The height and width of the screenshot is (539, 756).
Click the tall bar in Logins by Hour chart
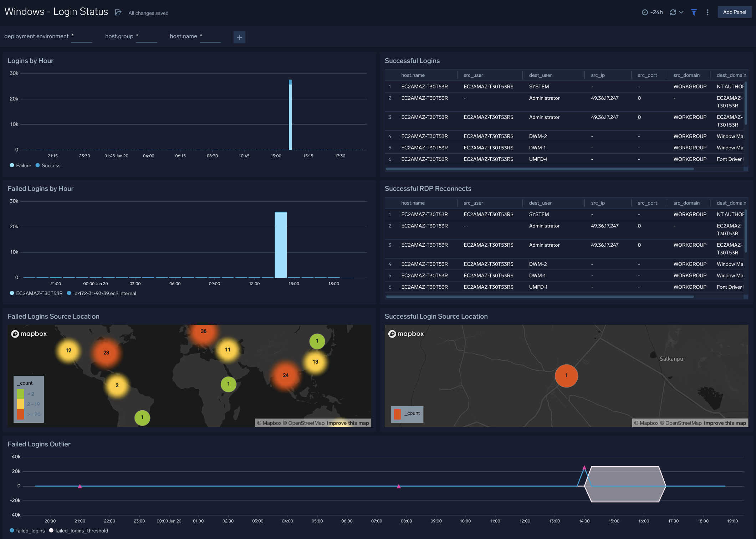[290, 115]
